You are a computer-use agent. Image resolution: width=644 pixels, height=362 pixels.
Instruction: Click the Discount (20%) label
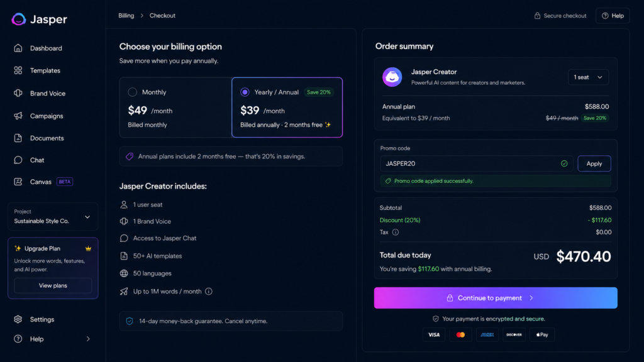point(399,221)
